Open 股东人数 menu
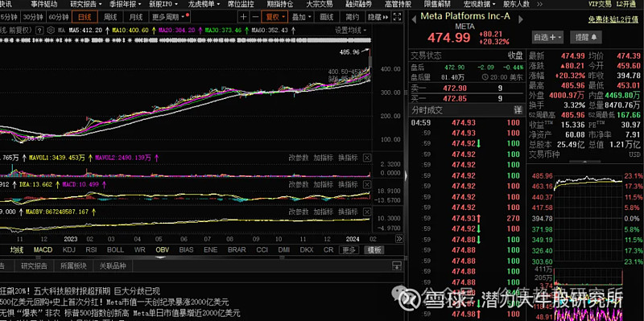 tap(516, 4)
